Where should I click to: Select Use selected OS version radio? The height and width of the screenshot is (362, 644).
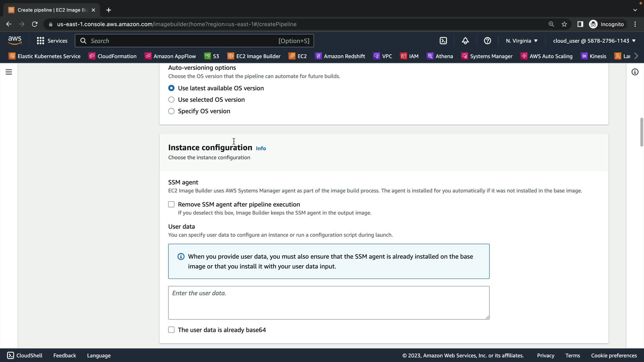[x=171, y=100]
